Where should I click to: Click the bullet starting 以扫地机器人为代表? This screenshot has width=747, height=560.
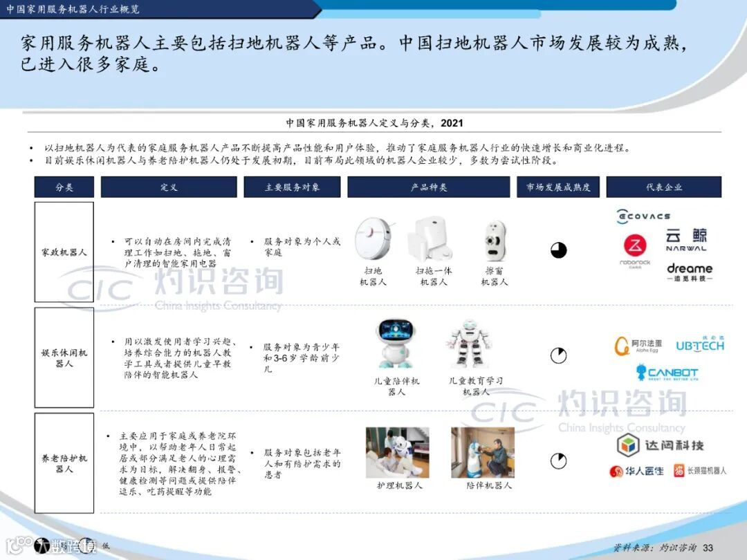(x=338, y=148)
